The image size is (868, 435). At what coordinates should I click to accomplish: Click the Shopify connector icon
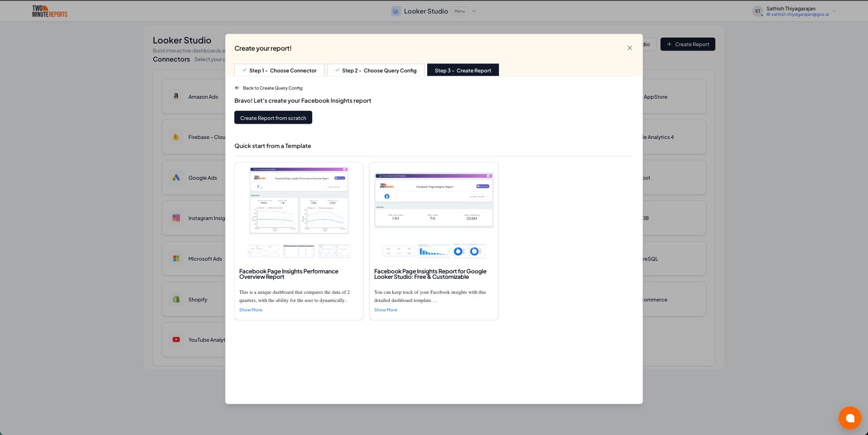click(x=176, y=299)
